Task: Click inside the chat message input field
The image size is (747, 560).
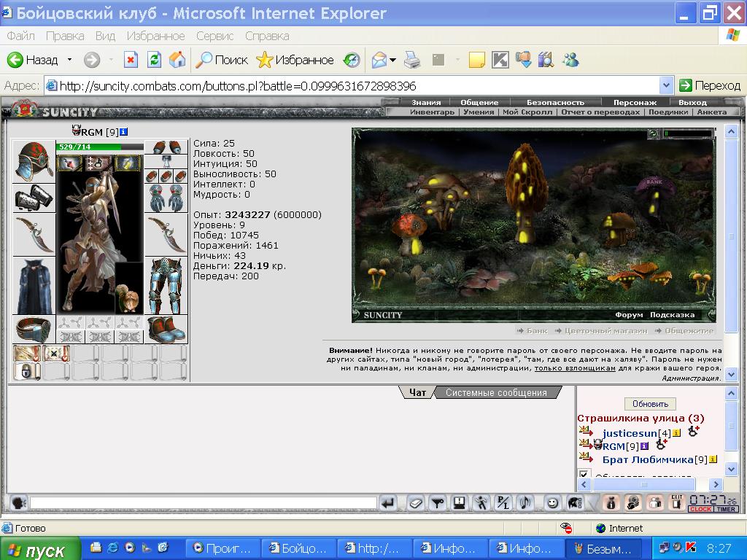Action: tap(204, 503)
